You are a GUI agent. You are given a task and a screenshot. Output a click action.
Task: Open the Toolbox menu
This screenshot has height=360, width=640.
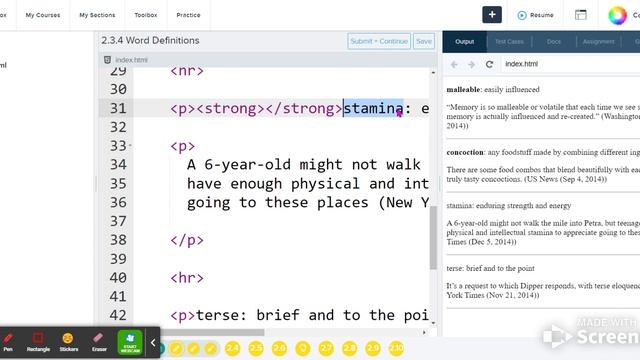[146, 15]
